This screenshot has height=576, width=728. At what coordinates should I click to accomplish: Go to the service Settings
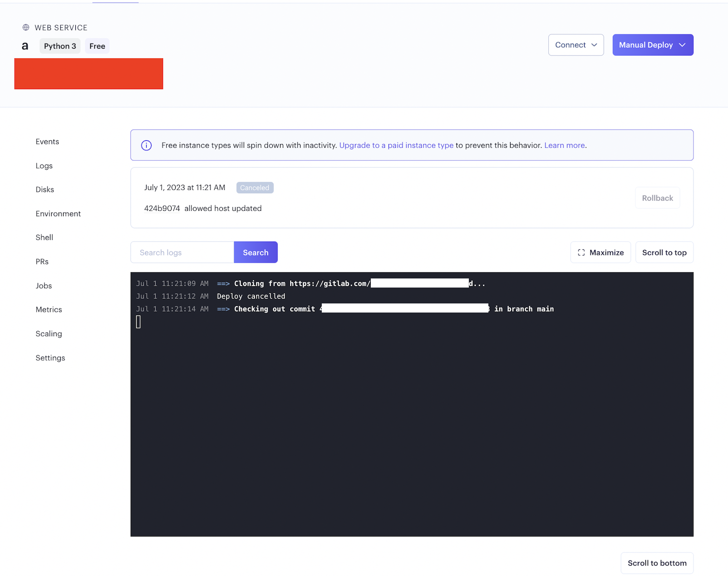50,358
